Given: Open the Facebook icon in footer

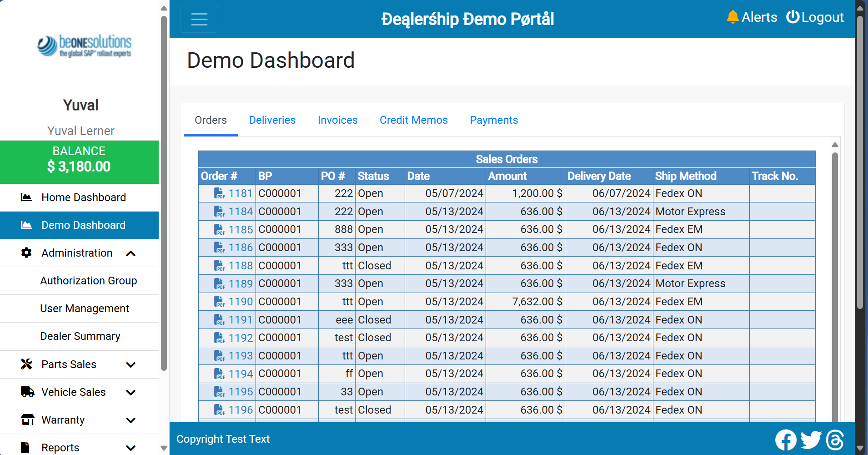Looking at the screenshot, I should (x=786, y=440).
